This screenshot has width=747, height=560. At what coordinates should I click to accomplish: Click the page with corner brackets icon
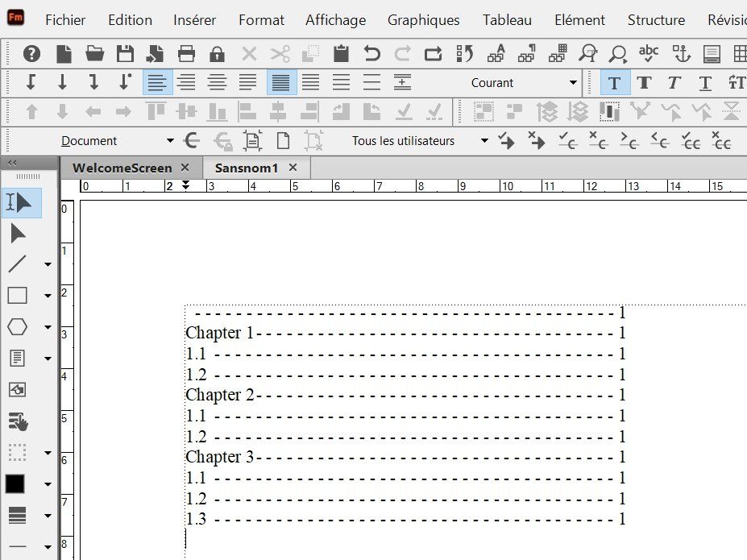pyautogui.click(x=252, y=141)
